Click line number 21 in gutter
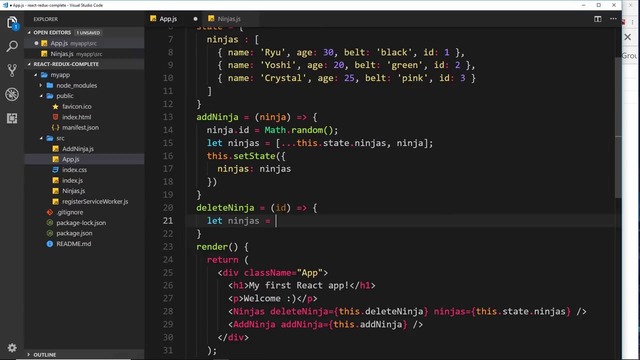This screenshot has height=360, width=640. (x=168, y=221)
